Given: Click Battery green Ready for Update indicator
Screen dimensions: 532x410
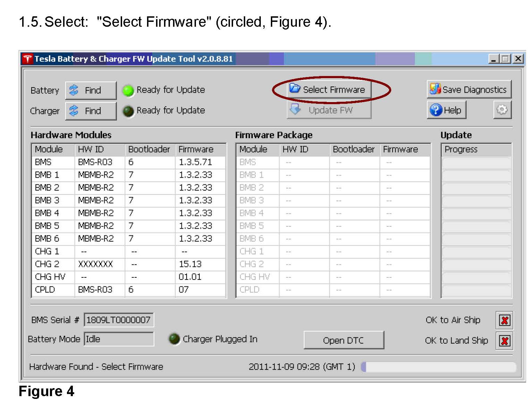Looking at the screenshot, I should 128,91.
